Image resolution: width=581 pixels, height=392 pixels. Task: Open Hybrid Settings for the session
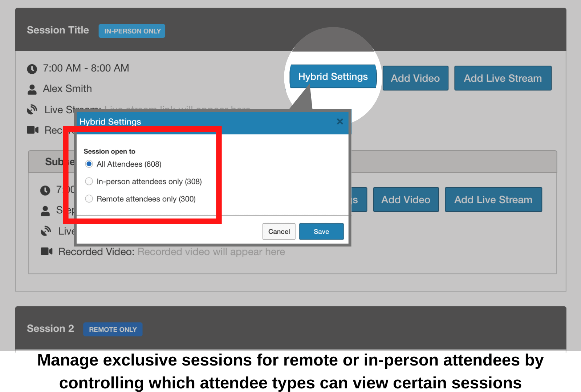pyautogui.click(x=333, y=76)
